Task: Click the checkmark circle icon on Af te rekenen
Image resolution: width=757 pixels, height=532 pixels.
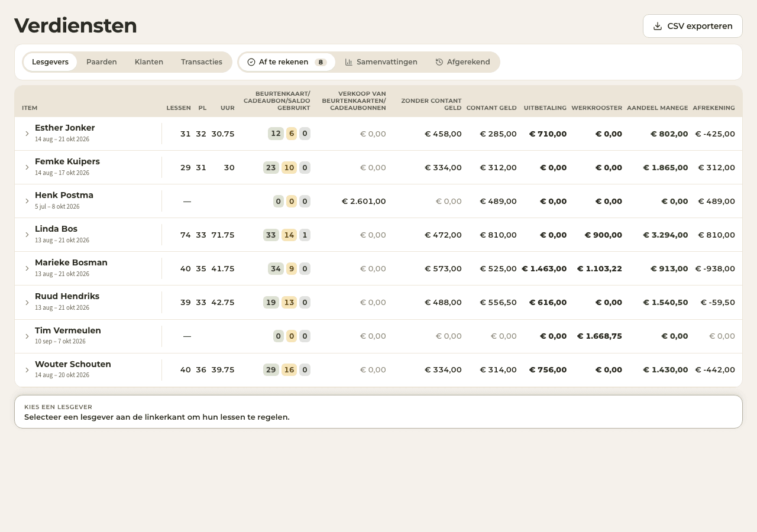Action: [251, 62]
